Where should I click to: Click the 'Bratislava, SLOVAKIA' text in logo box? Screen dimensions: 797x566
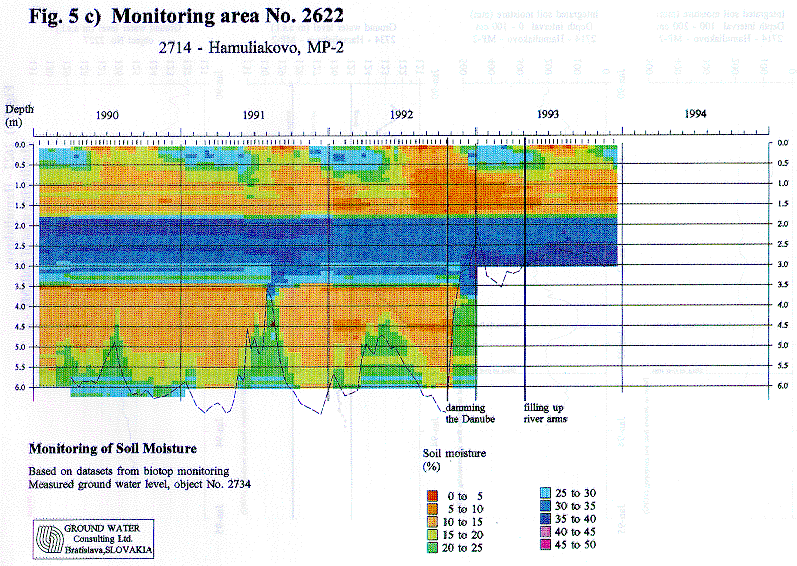point(108,550)
